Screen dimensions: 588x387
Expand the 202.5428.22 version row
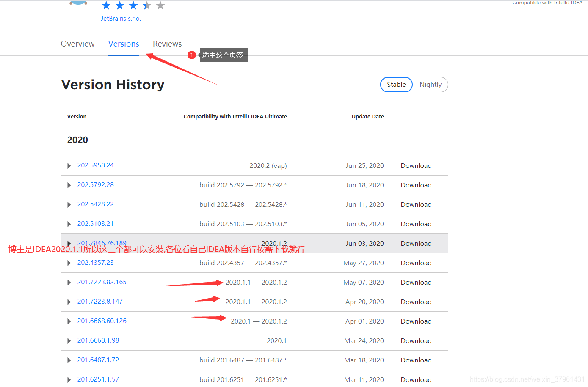[x=69, y=205]
